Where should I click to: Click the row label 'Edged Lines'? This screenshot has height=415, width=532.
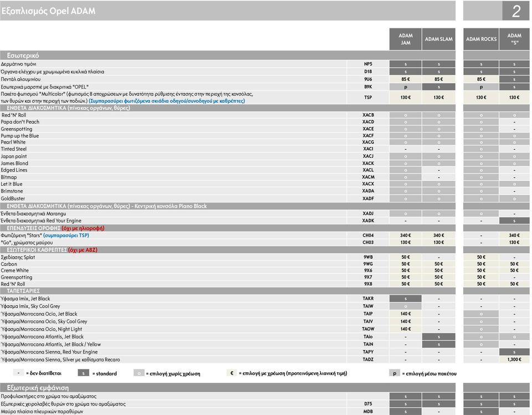[x=14, y=170]
